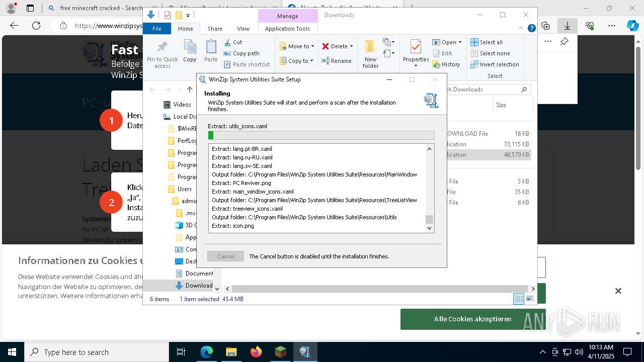644x362 pixels.
Task: Open the notification center icon
Action: tap(627, 352)
